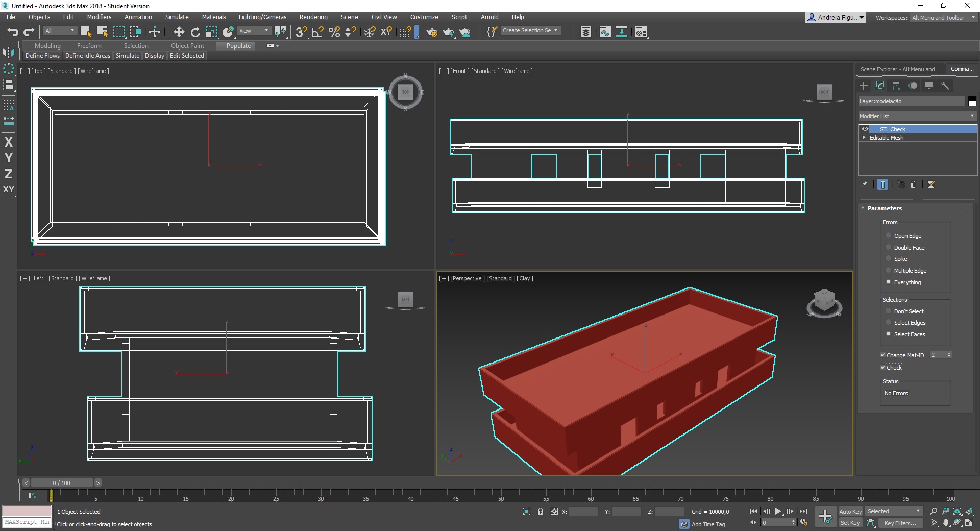Image resolution: width=980 pixels, height=531 pixels.
Task: Remove modifier with the trash icon
Action: pos(913,184)
